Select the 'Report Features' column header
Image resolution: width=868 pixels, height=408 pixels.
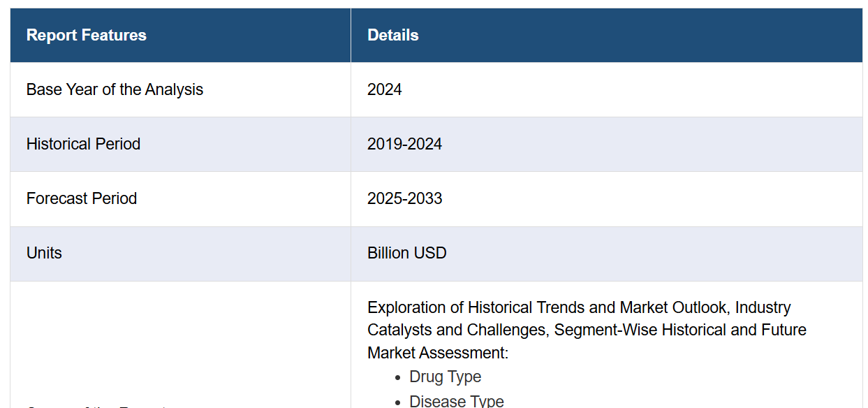[x=180, y=35]
